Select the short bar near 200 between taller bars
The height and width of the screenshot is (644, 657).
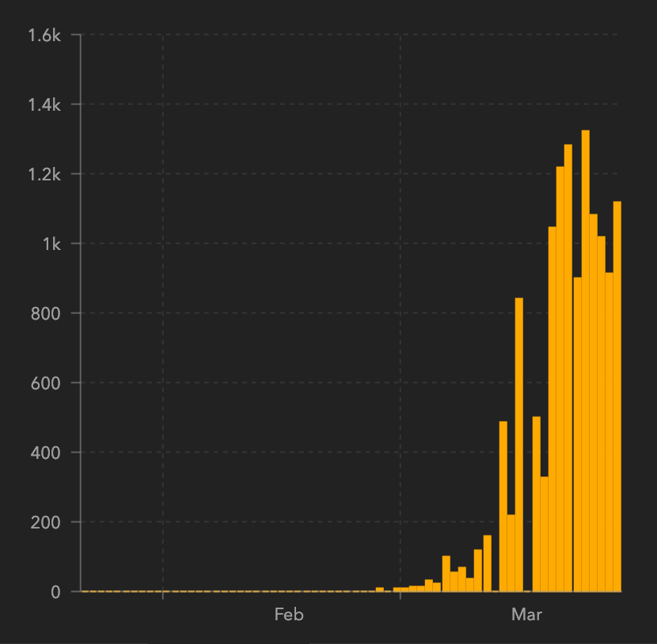[x=511, y=553]
